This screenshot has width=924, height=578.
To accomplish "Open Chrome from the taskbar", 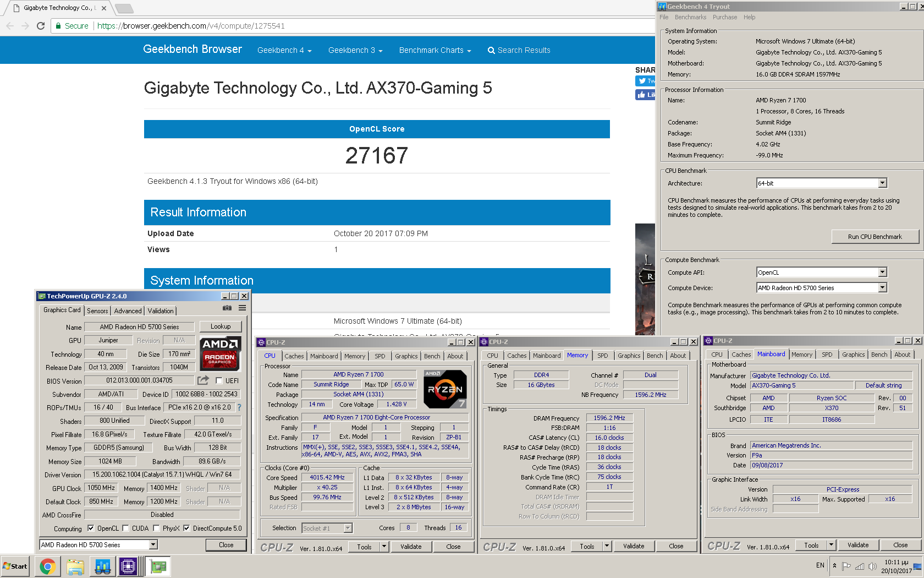I will [x=47, y=566].
